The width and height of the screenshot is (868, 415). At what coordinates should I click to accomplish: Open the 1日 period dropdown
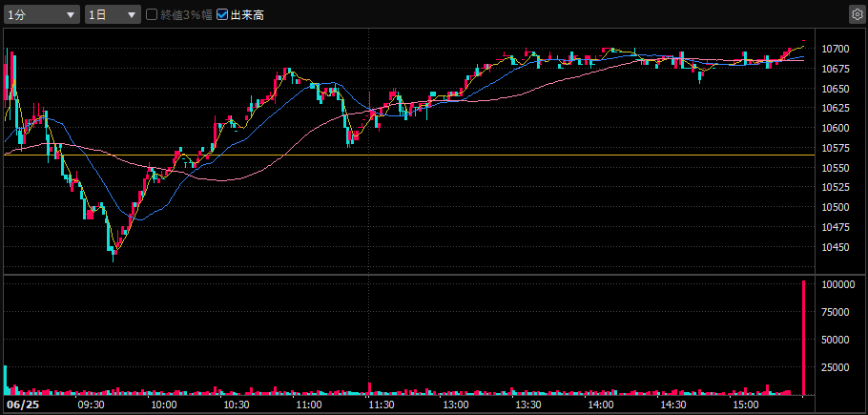coord(113,15)
